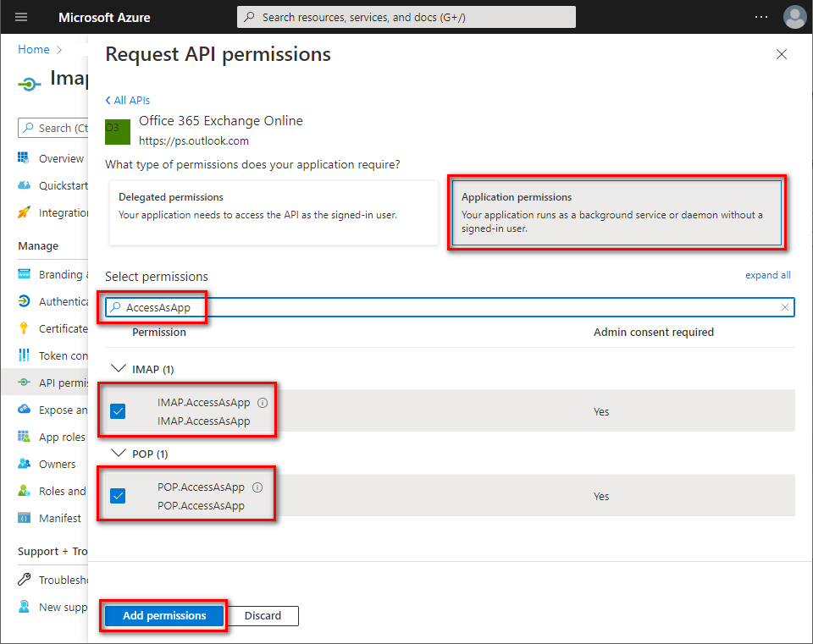This screenshot has width=813, height=644.
Task: Click the API permissions icon in sidebar
Action: coord(24,383)
